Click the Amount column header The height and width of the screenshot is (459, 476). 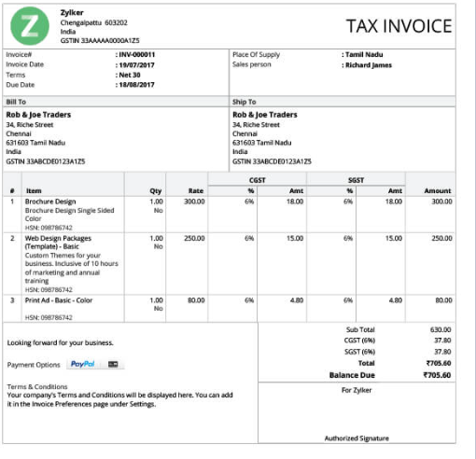click(x=438, y=191)
